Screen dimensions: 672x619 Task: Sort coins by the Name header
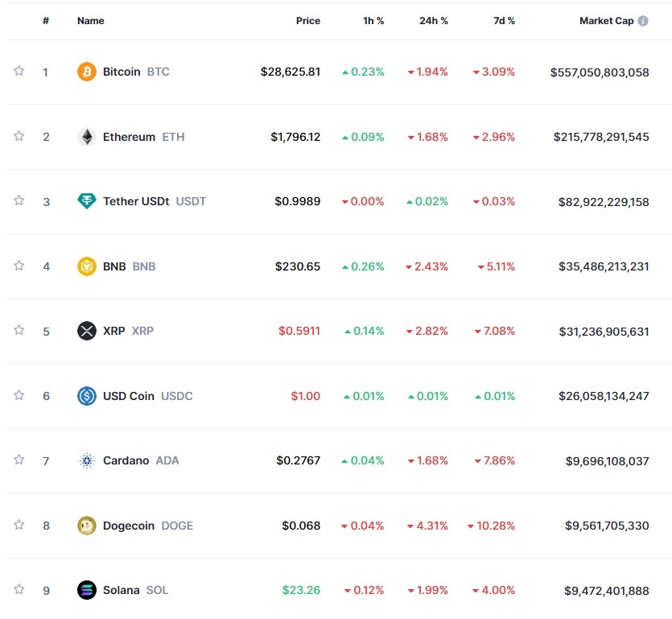90,21
